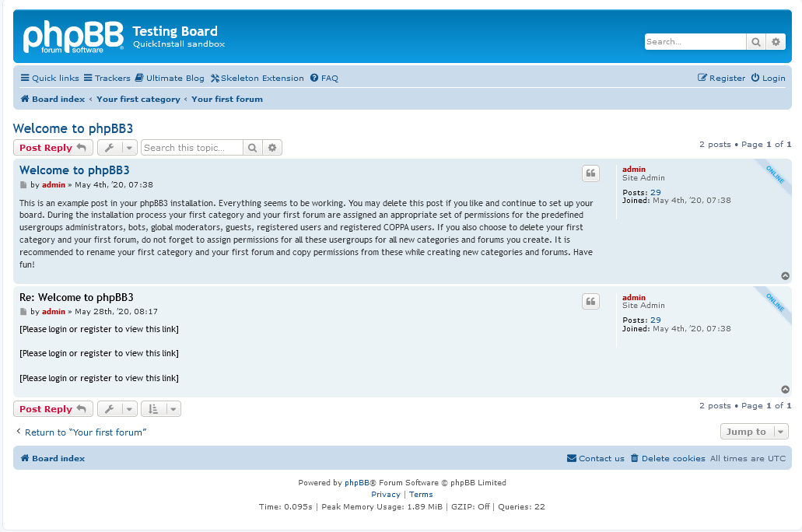Click bottom Post Reply button
This screenshot has width=802, height=532.
pyautogui.click(x=53, y=408)
